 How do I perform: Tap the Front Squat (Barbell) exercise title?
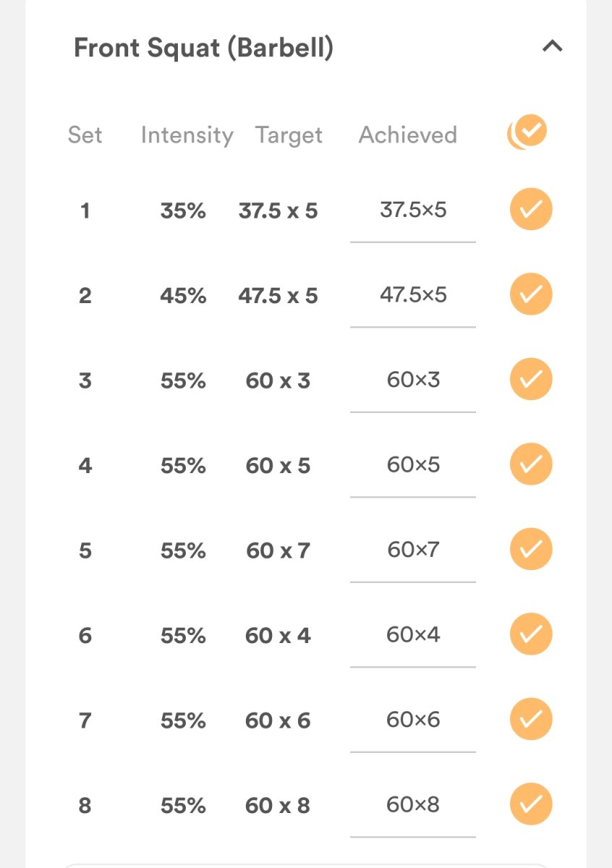203,48
